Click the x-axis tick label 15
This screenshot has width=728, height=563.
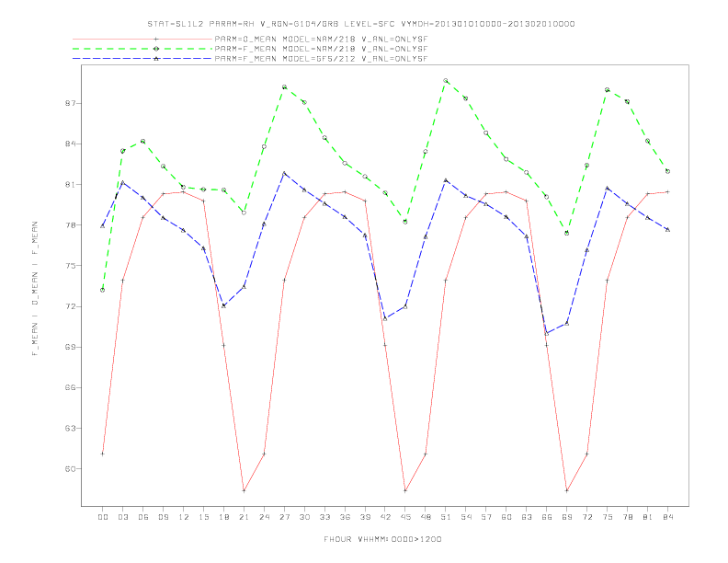[203, 517]
